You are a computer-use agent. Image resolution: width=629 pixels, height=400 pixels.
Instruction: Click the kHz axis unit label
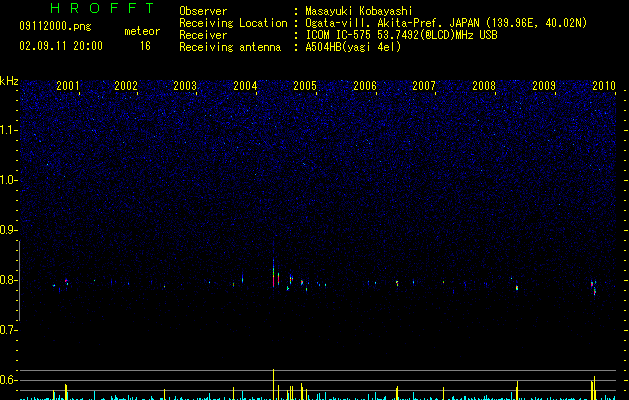click(9, 81)
